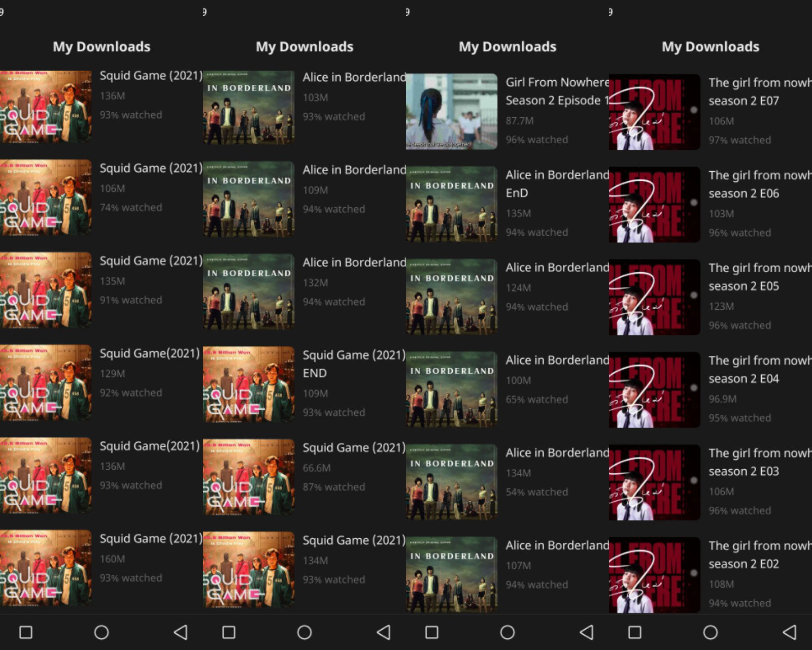Tap the 'Girl From Nowhere Season 2 Episode' title

pos(557,91)
